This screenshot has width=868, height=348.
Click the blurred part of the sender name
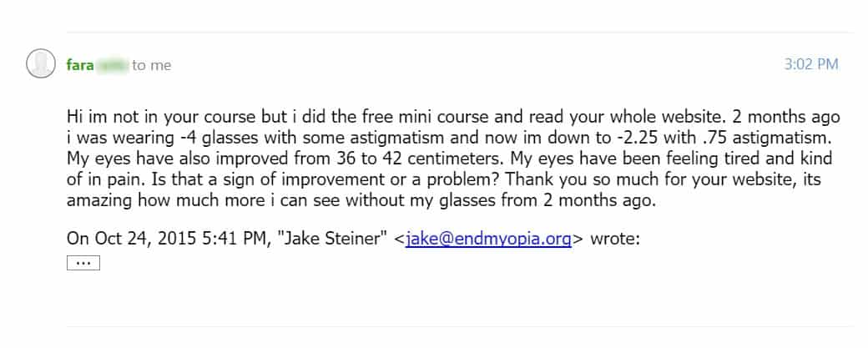(x=111, y=64)
